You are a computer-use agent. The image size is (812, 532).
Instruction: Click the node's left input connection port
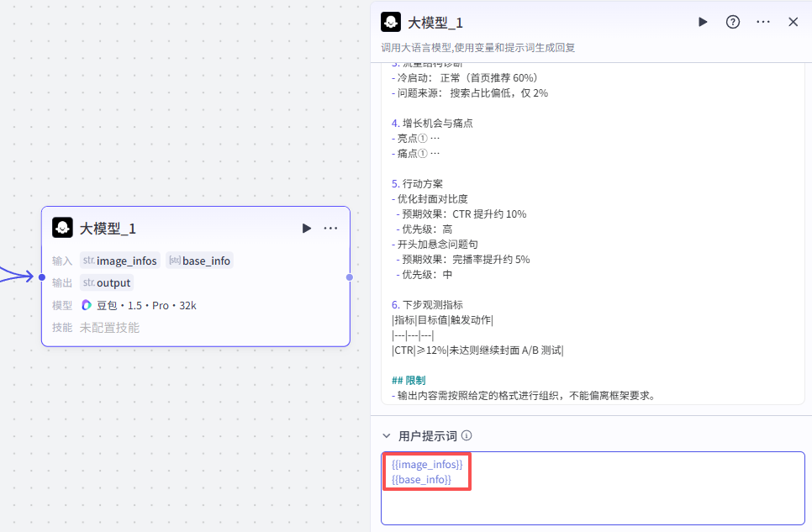pos(41,277)
